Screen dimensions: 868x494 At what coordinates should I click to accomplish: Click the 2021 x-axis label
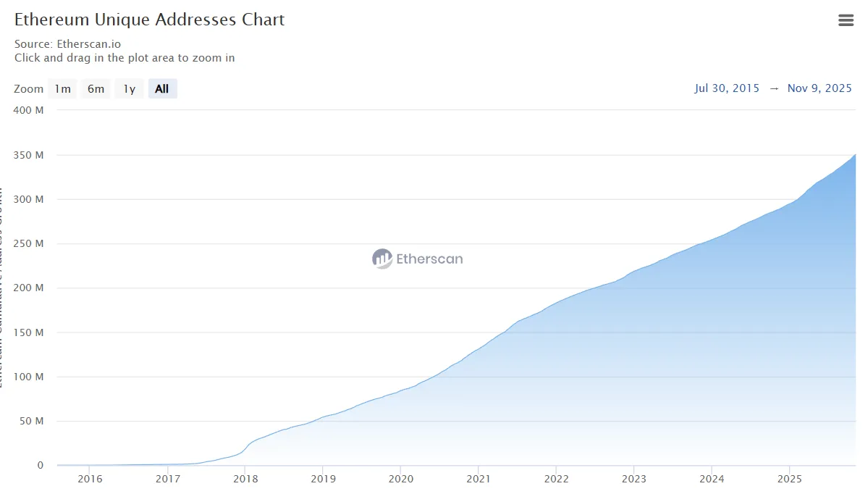pos(479,479)
